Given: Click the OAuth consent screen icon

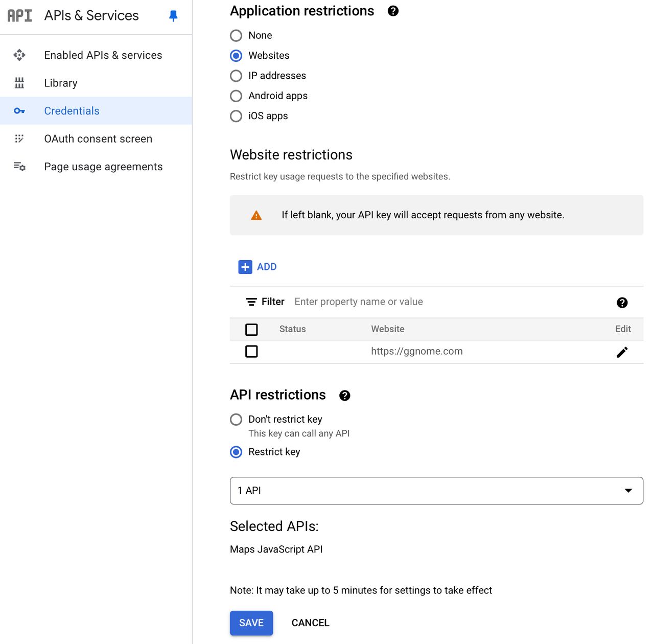Looking at the screenshot, I should pos(19,139).
